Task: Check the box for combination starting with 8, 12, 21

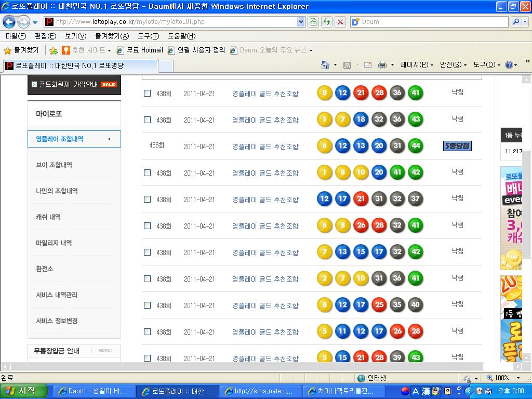Action: 147,94
